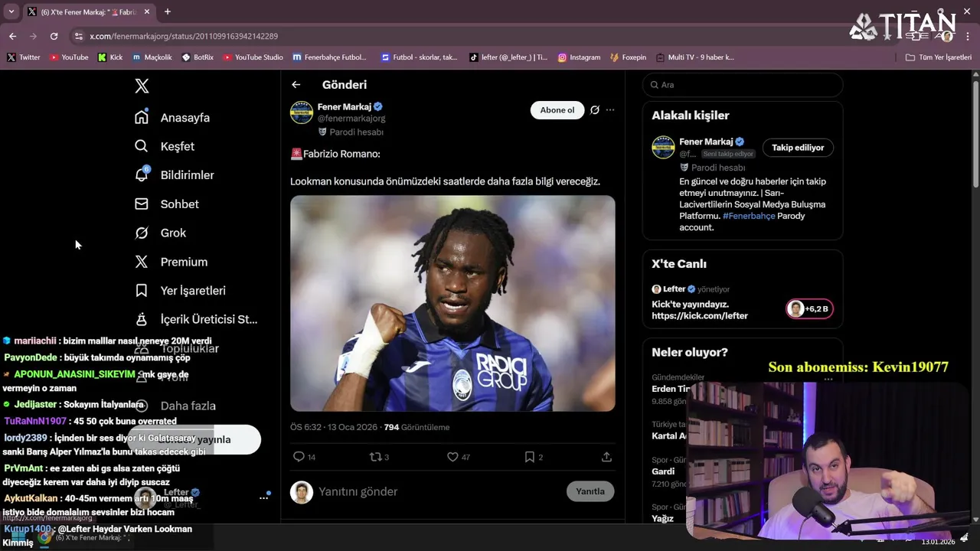
Task: Open new browser tab
Action: pos(168,11)
